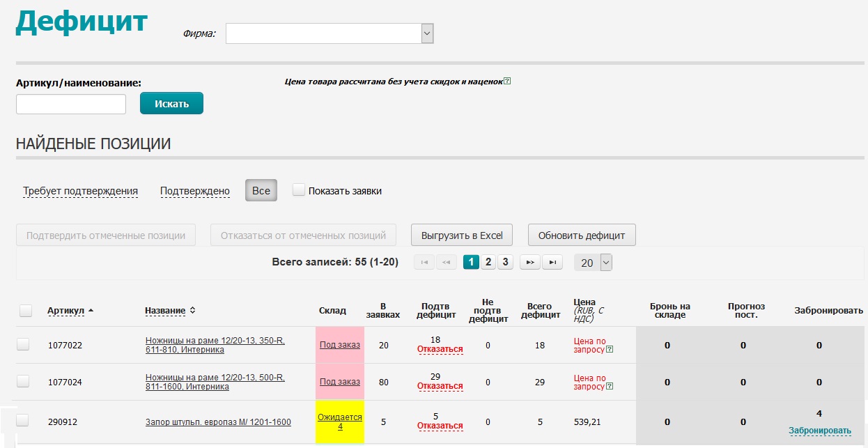The height and width of the screenshot is (448, 868).
Task: Jump to the last page arrow
Action: click(x=552, y=263)
